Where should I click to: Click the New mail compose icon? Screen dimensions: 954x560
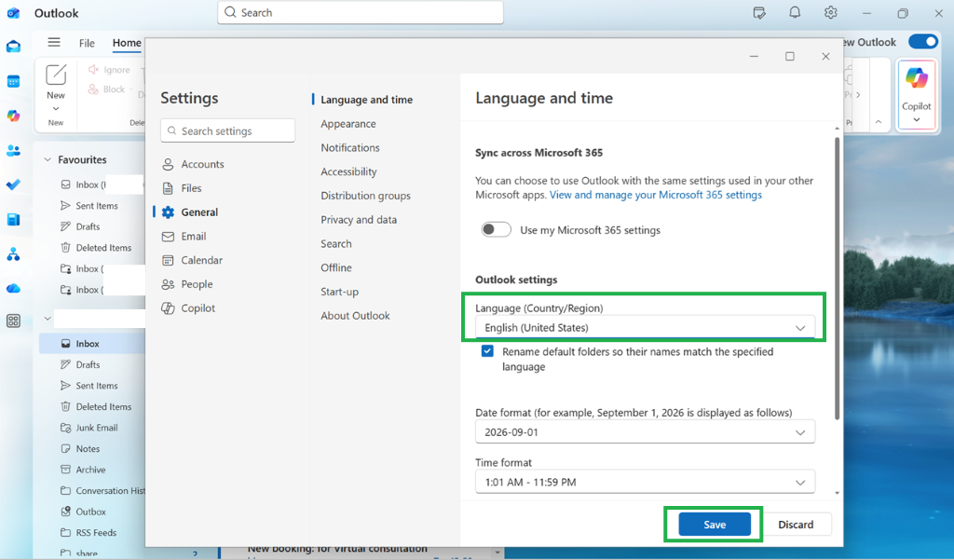coord(56,75)
